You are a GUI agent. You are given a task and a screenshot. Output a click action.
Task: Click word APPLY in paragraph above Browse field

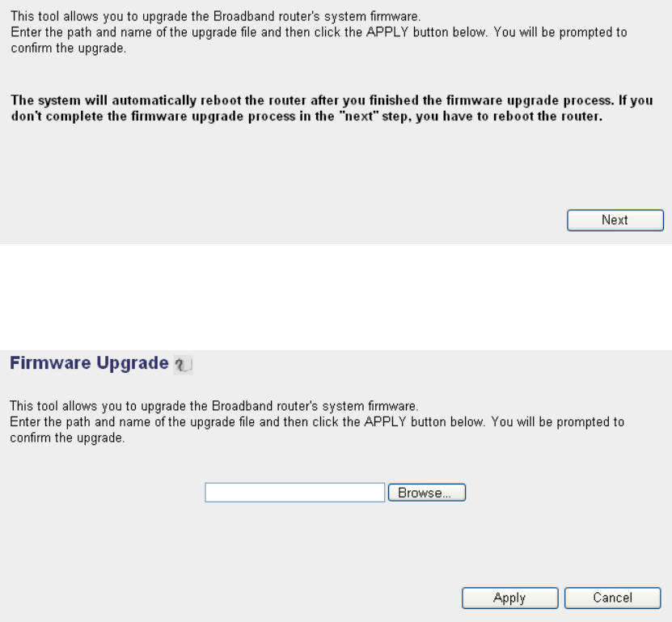(x=385, y=421)
